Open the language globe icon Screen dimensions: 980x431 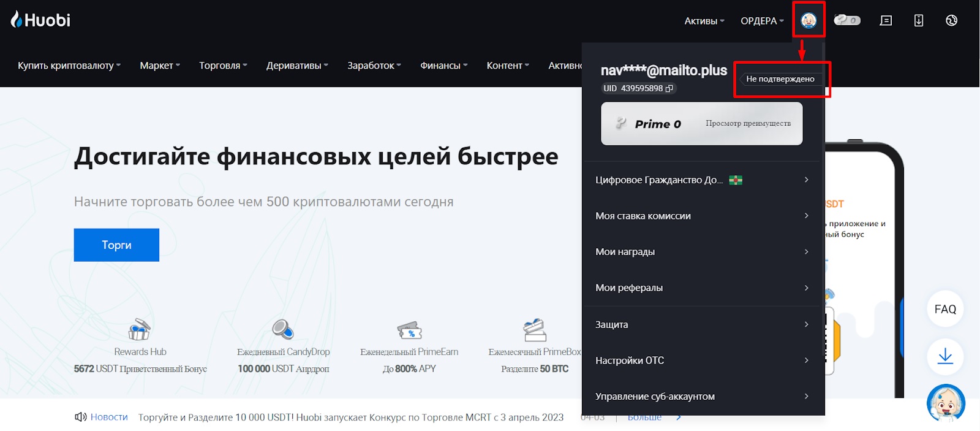951,20
